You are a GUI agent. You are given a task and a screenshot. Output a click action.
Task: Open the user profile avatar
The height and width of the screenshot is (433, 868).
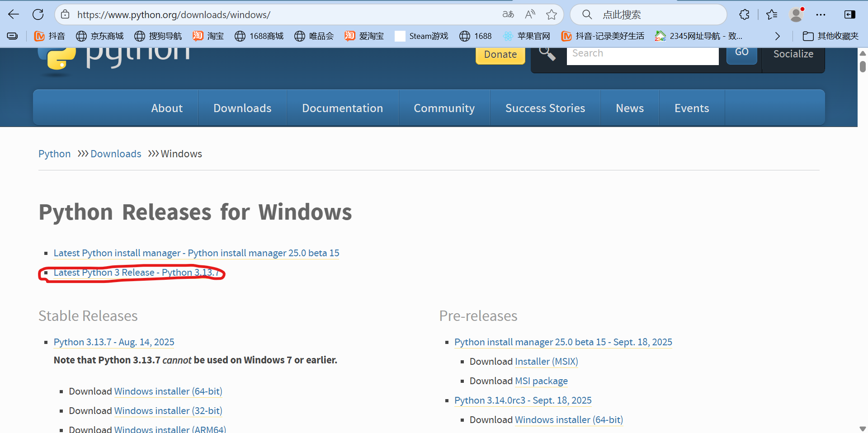(796, 14)
